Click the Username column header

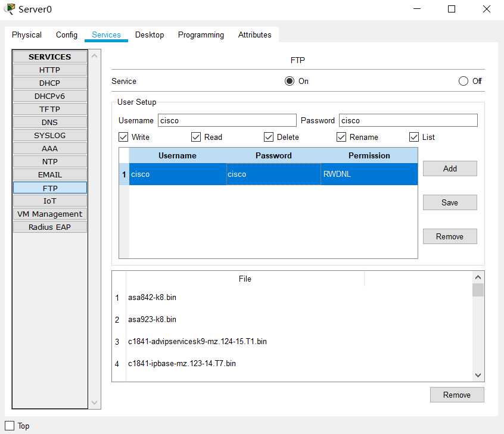(x=178, y=155)
